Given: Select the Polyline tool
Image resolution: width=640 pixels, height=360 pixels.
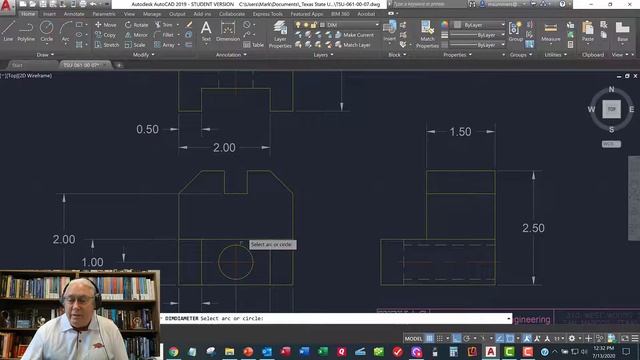Looking at the screenshot, I should (26, 31).
